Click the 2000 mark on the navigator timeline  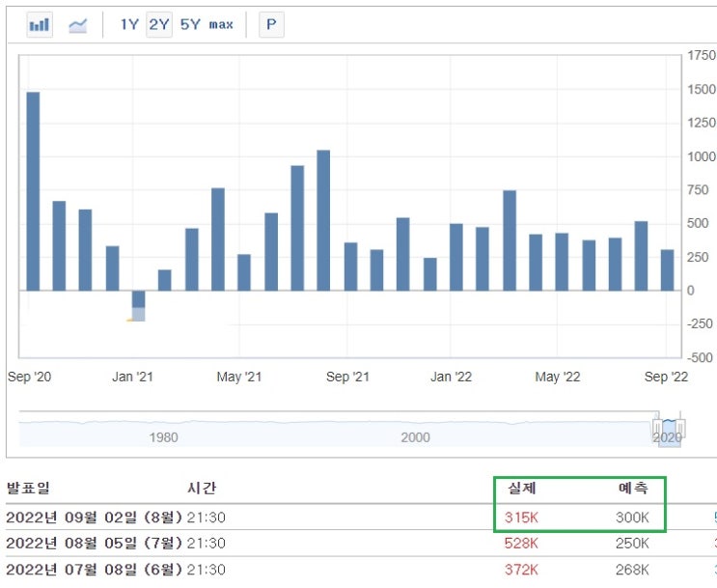415,437
